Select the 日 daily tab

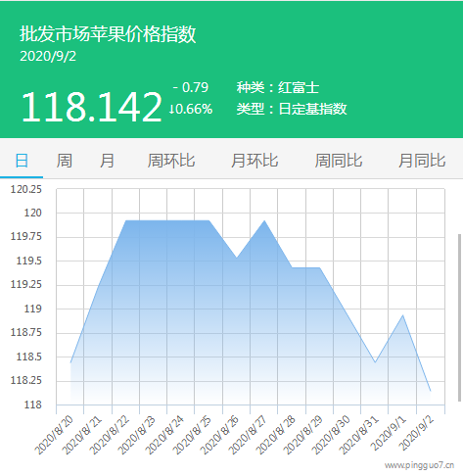pos(22,161)
